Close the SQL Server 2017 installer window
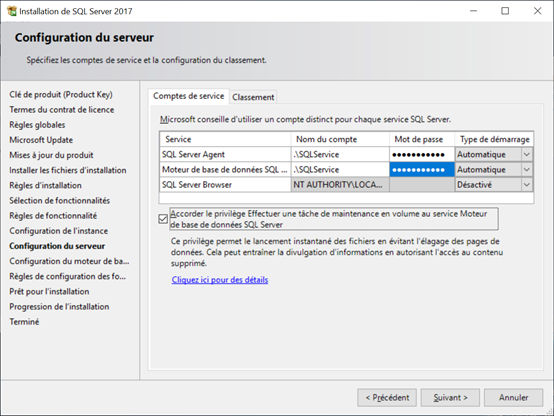Viewport: 554px width, 416px height. (537, 11)
